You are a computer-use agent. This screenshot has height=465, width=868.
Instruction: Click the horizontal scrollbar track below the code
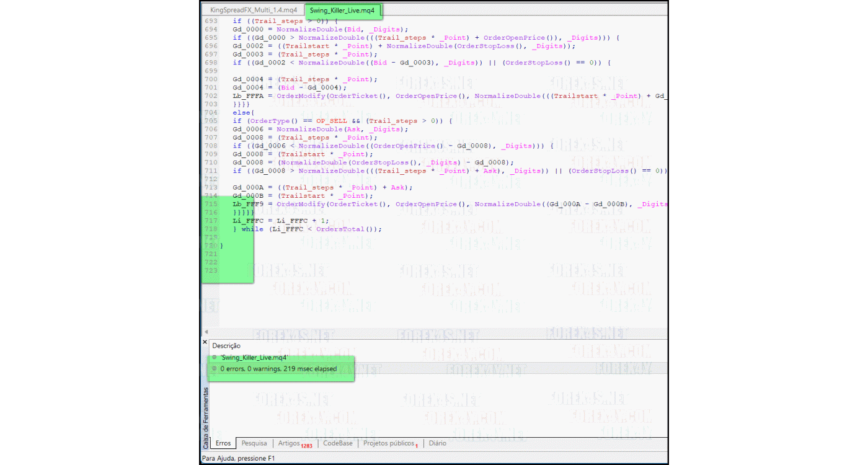coord(434,332)
